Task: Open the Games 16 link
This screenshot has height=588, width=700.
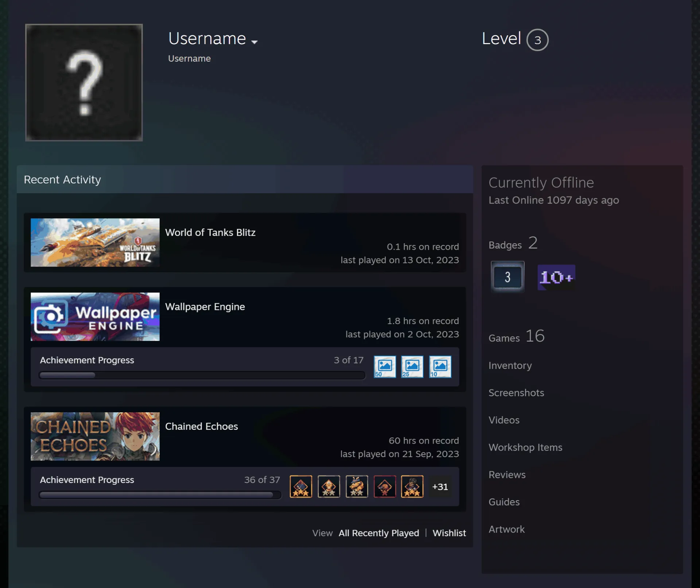Action: [x=517, y=336]
